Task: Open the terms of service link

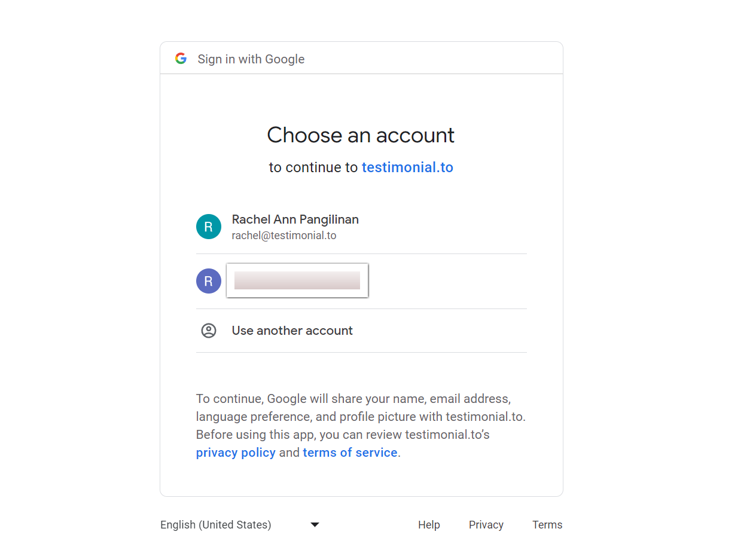Action: pos(350,453)
